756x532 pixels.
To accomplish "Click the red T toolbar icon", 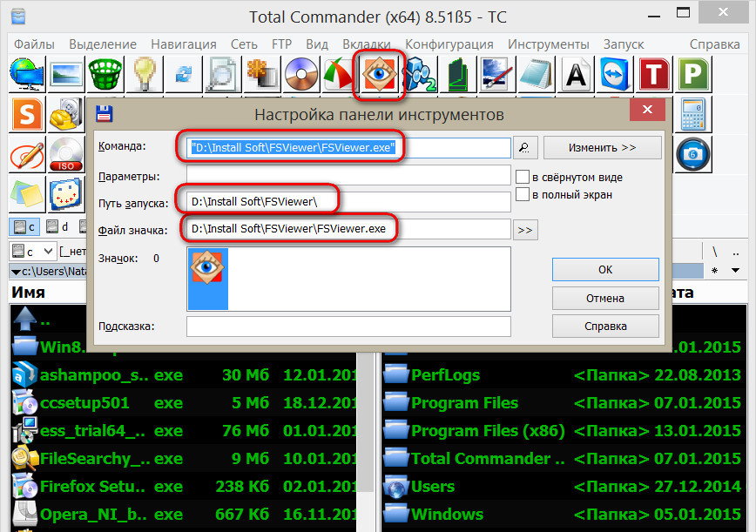I will pyautogui.click(x=654, y=74).
